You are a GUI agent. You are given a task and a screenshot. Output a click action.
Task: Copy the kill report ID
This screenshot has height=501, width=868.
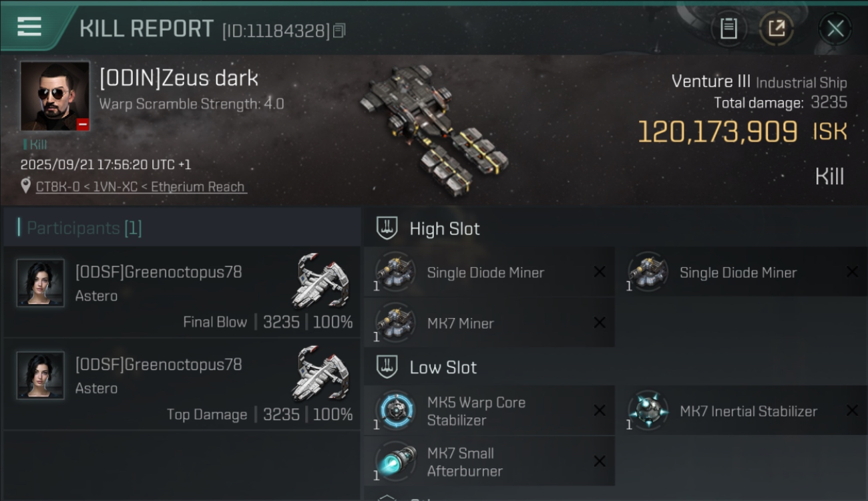(x=339, y=31)
